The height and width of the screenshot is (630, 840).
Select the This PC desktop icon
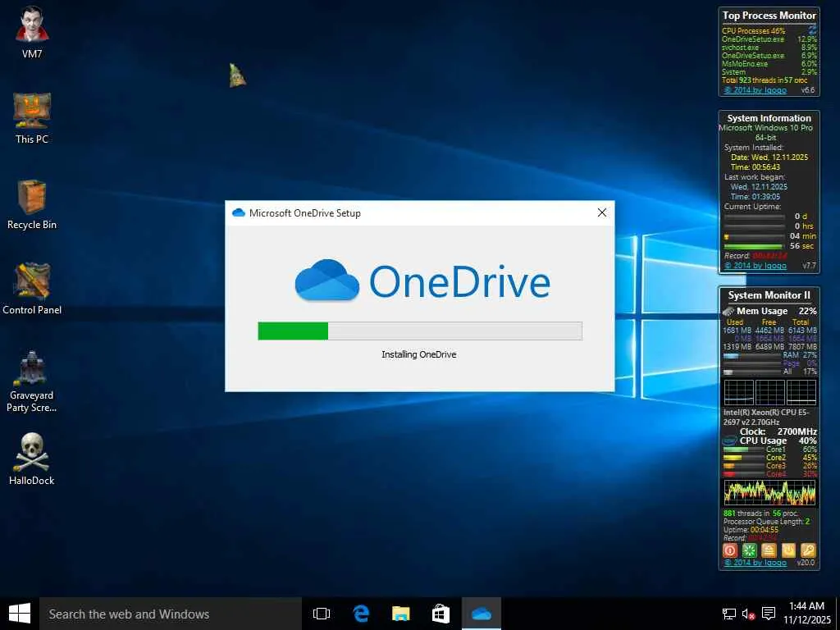point(32,118)
